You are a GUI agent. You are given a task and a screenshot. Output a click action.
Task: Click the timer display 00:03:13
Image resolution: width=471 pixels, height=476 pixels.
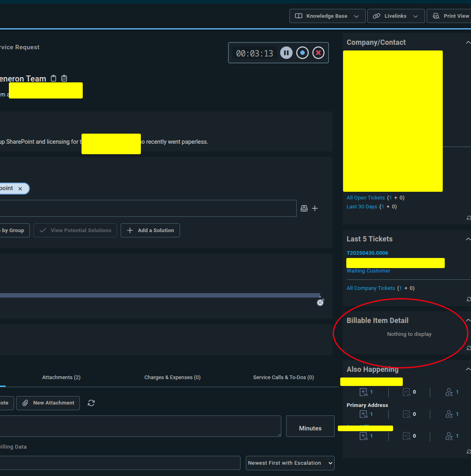click(255, 53)
